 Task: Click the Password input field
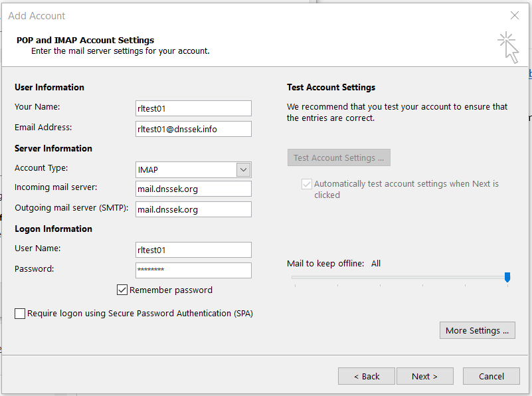click(x=193, y=270)
